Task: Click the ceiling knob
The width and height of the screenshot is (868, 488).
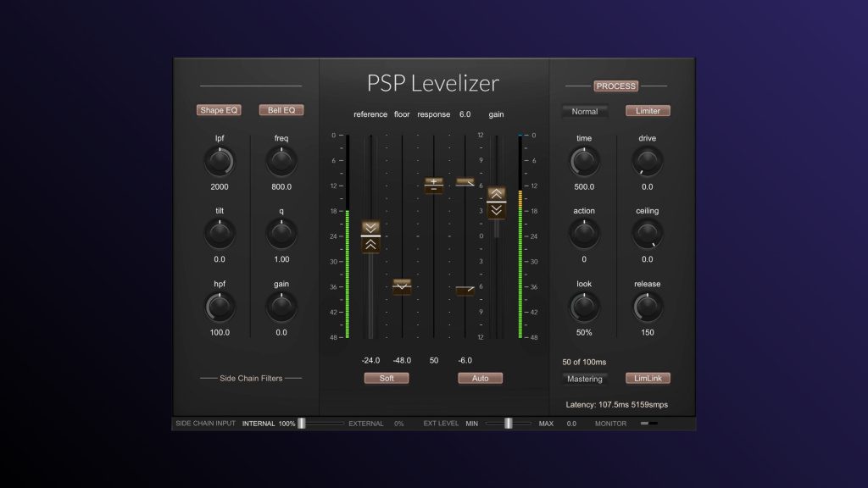Action: point(647,234)
